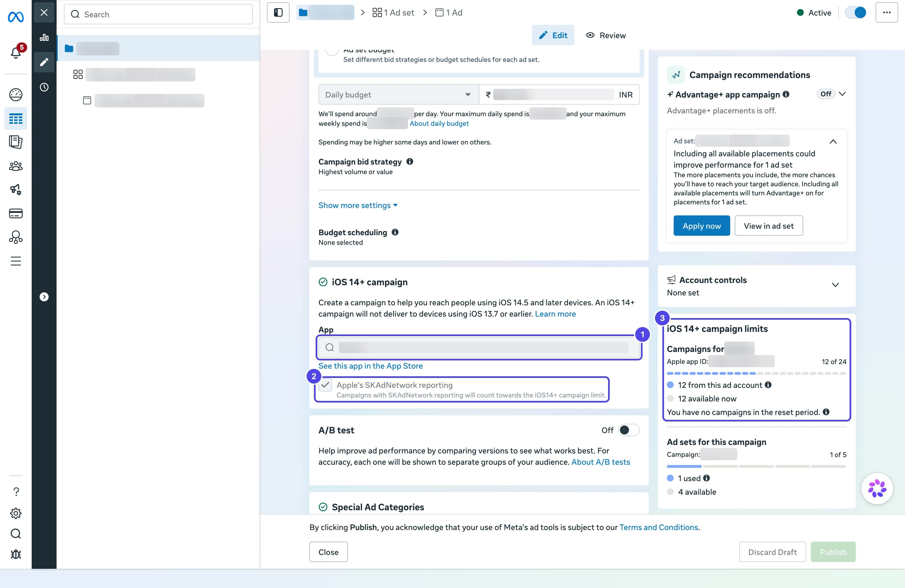Viewport: 905px width, 588px height.
Task: Select the Campaigns table grid icon
Action: [x=16, y=119]
